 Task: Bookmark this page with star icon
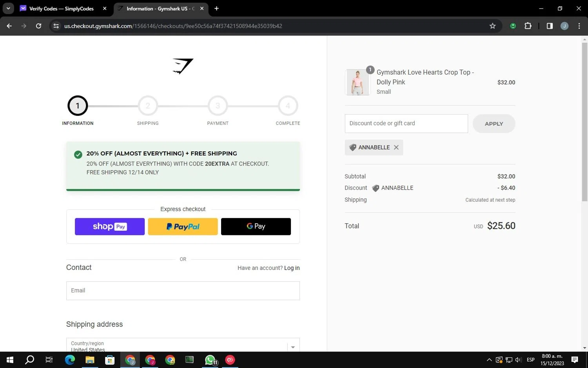493,26
